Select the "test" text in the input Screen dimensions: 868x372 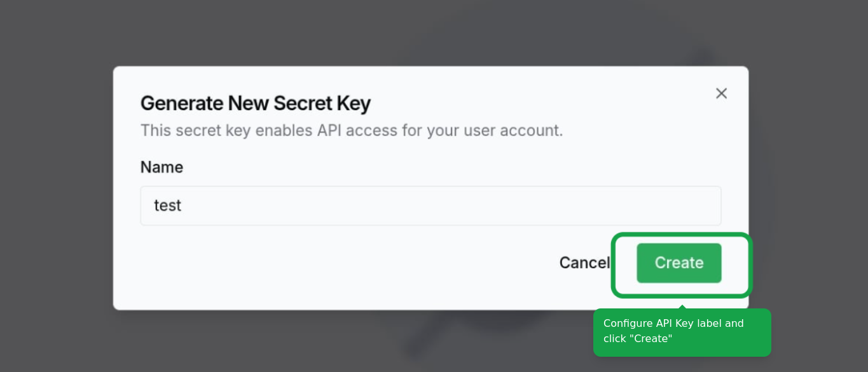coord(167,205)
